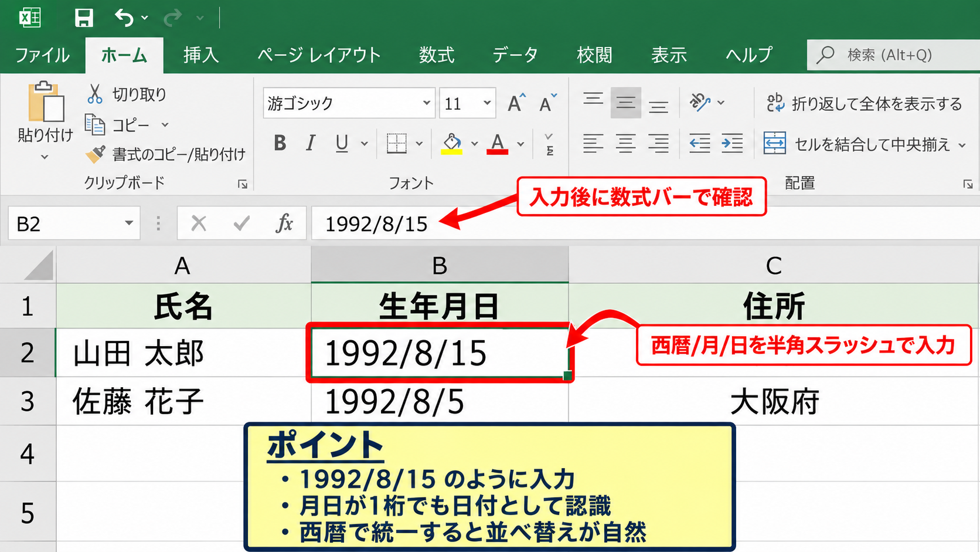Click the center horizontally icon
The height and width of the screenshot is (552, 980).
pyautogui.click(x=625, y=143)
